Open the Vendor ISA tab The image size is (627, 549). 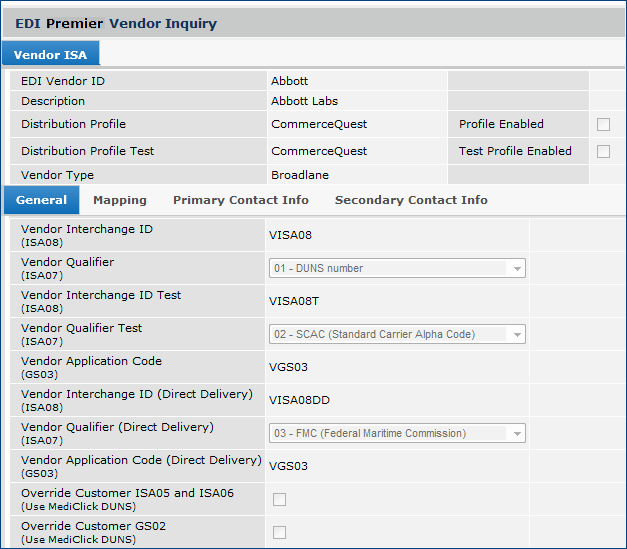pyautogui.click(x=50, y=55)
